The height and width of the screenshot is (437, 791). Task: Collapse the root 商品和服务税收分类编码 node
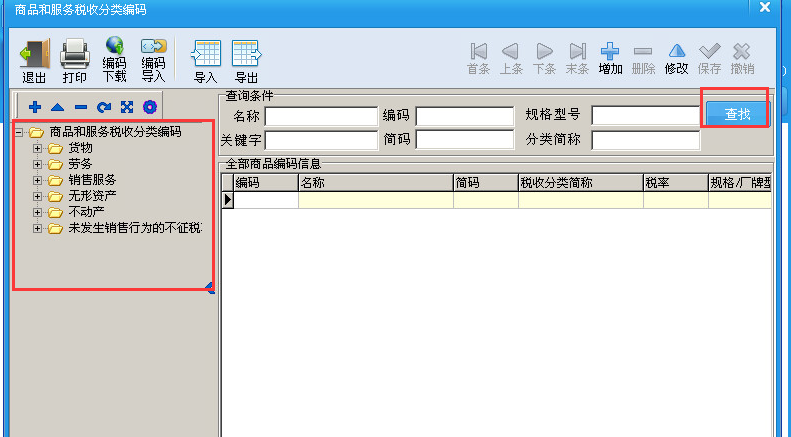[20, 132]
